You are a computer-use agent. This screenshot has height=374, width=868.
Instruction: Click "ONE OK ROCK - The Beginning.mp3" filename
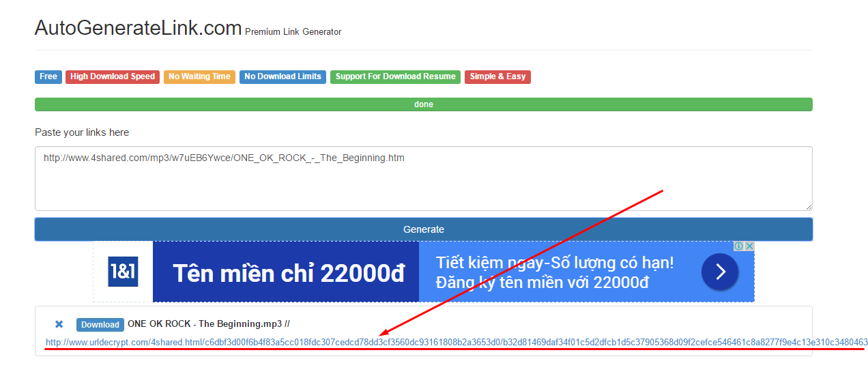coord(204,323)
